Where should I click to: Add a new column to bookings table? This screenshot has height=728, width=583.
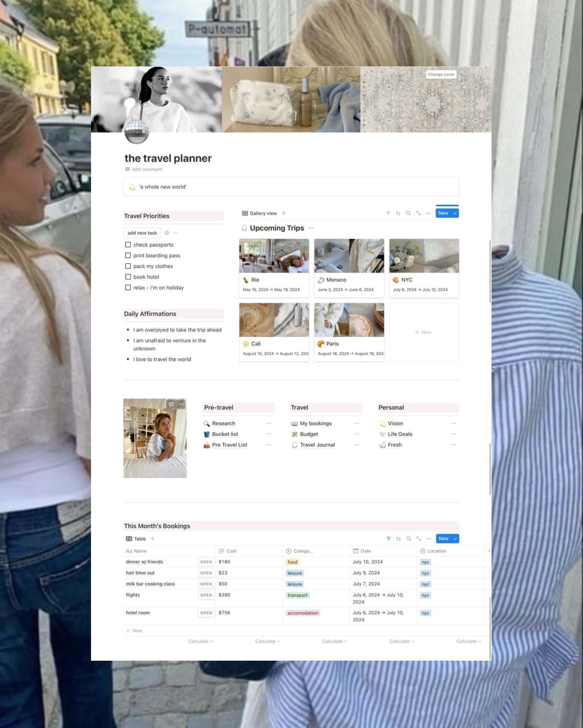click(x=488, y=551)
